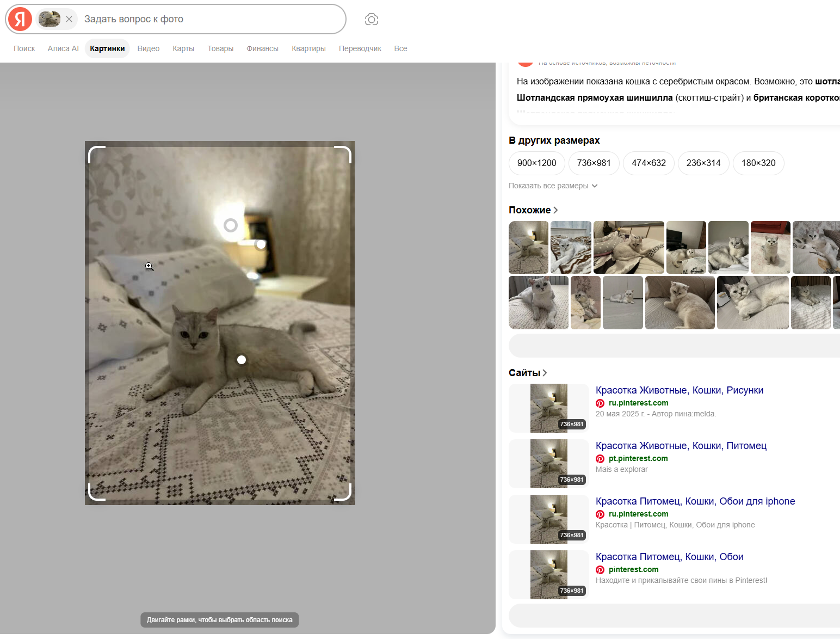Open thumbnail of the "Обои для iphone" result

(x=549, y=519)
